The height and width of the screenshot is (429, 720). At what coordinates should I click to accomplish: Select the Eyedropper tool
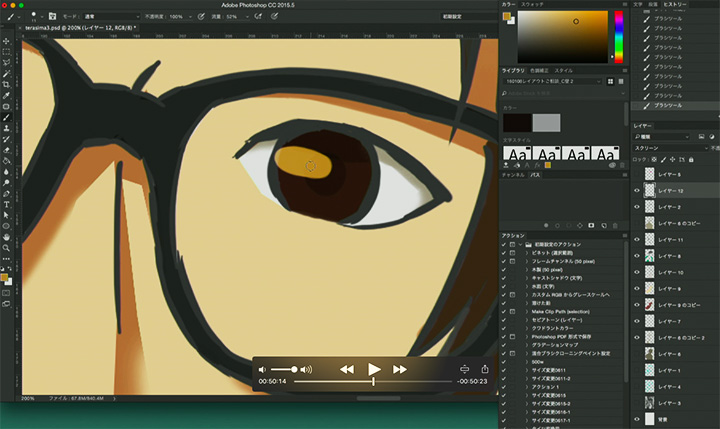point(6,96)
